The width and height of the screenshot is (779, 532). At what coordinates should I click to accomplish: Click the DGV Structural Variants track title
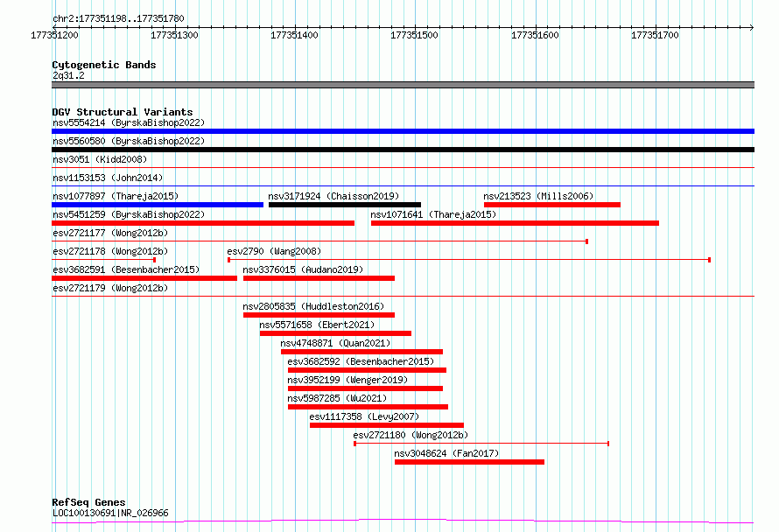coord(123,112)
